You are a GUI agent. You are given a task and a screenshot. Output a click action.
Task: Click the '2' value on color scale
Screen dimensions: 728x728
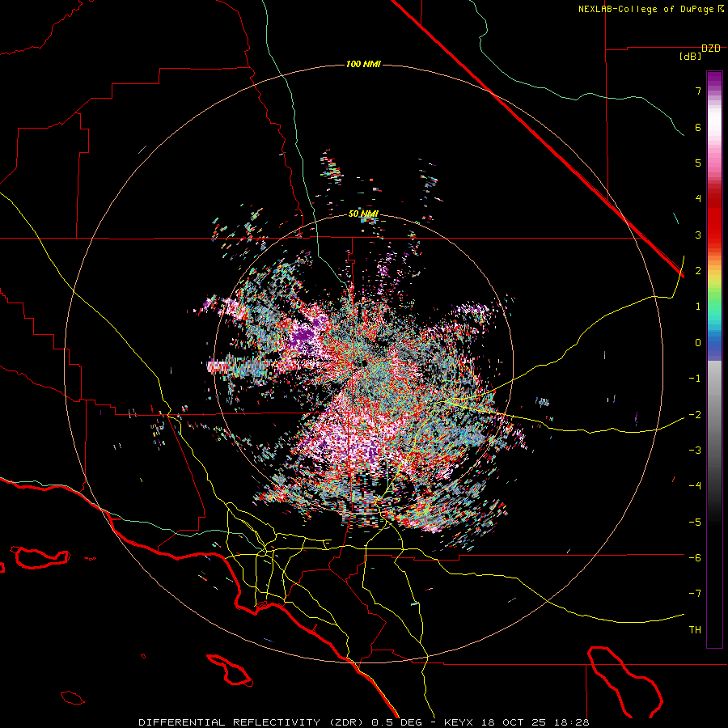[x=698, y=271]
